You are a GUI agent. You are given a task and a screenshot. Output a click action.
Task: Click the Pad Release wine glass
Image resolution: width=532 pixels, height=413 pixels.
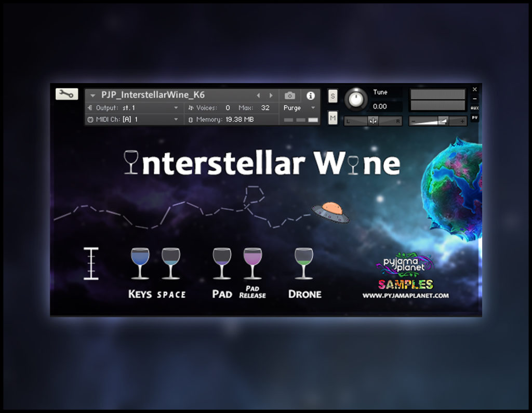coord(252,263)
